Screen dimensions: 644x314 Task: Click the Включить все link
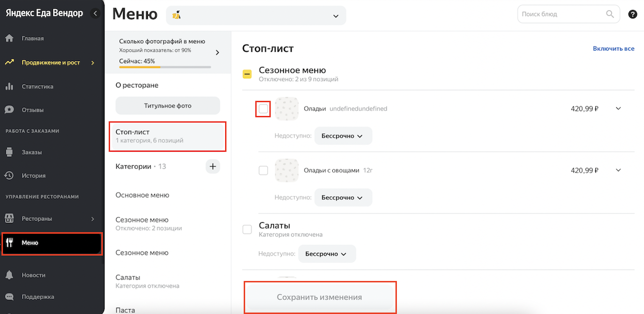(613, 49)
